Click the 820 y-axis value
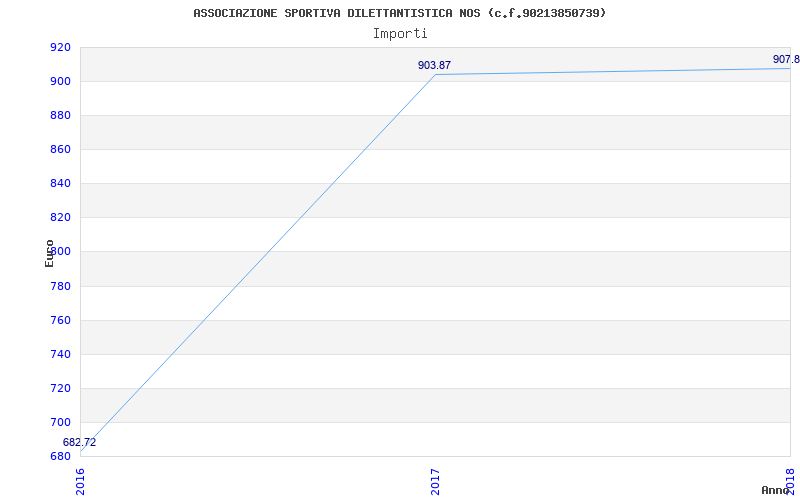The image size is (800, 500). click(x=60, y=218)
